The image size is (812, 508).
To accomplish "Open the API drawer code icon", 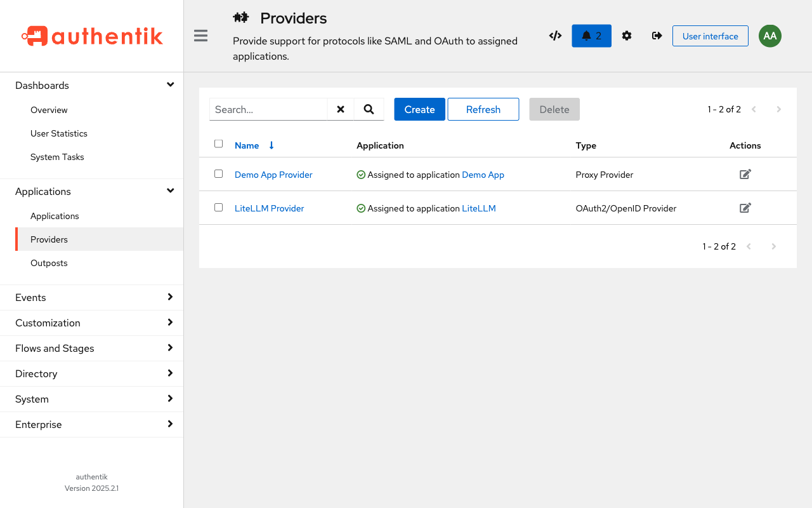I will [x=555, y=36].
